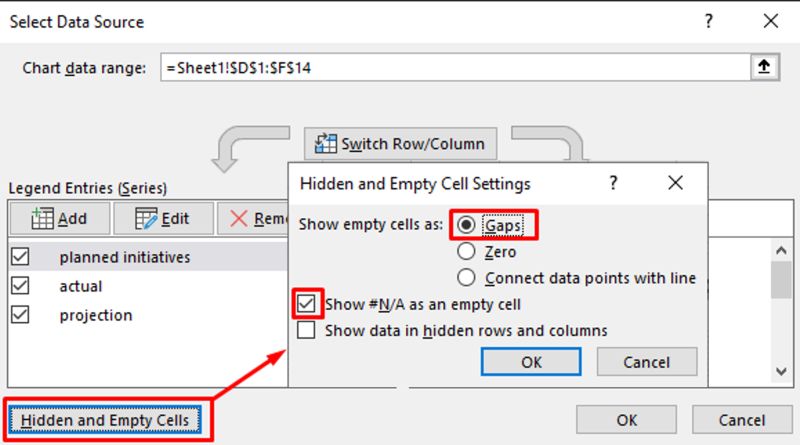800x445 pixels.
Task: Close the Select Data Source dialog
Action: [x=771, y=21]
